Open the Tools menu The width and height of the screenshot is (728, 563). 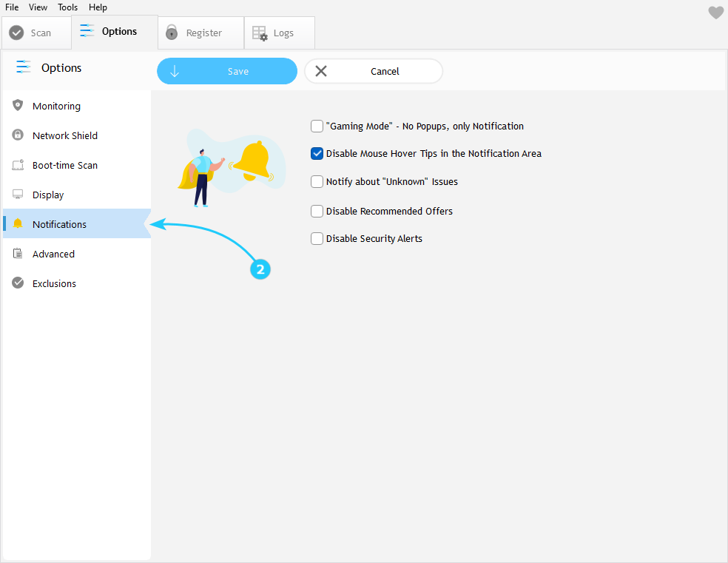click(68, 7)
